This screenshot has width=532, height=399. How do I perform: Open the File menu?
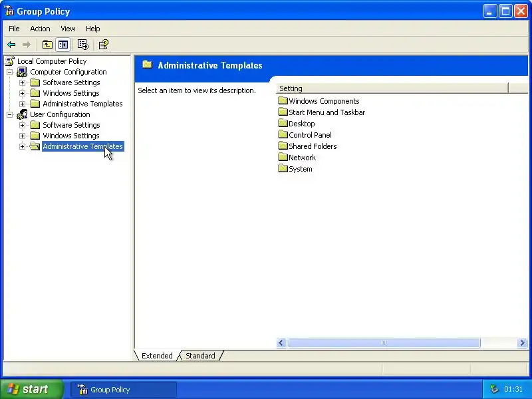(14, 29)
